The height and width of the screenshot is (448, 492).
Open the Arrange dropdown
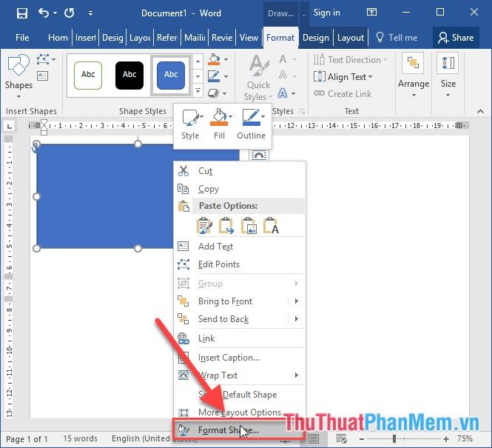coord(414,76)
